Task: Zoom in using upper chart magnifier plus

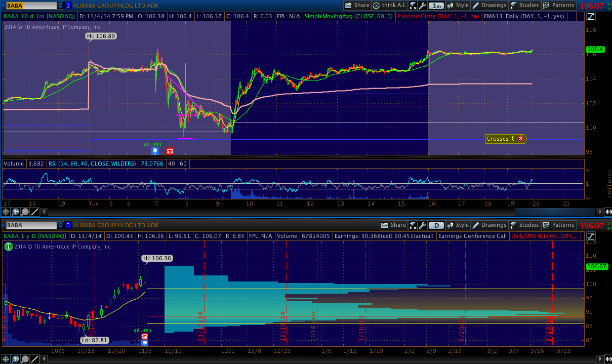Action: (16, 212)
